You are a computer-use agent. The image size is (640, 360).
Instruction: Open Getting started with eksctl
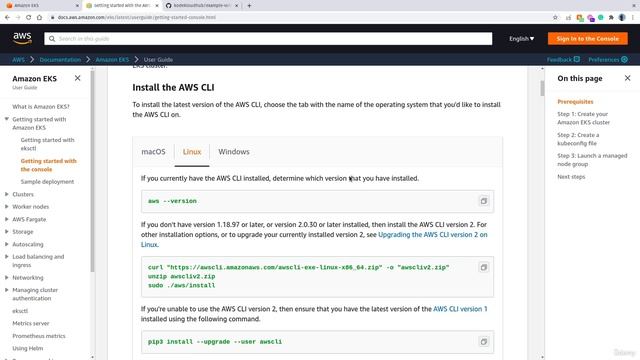[47, 144]
